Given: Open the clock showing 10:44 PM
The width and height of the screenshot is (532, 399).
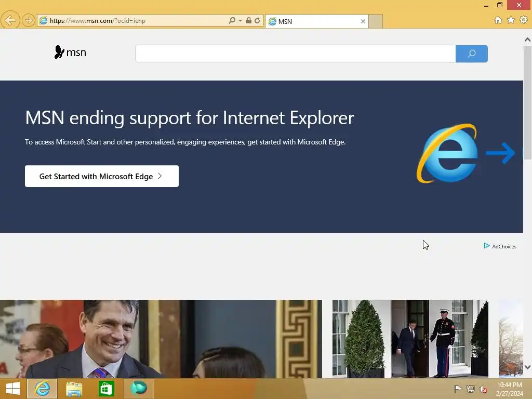Looking at the screenshot, I should tap(509, 389).
